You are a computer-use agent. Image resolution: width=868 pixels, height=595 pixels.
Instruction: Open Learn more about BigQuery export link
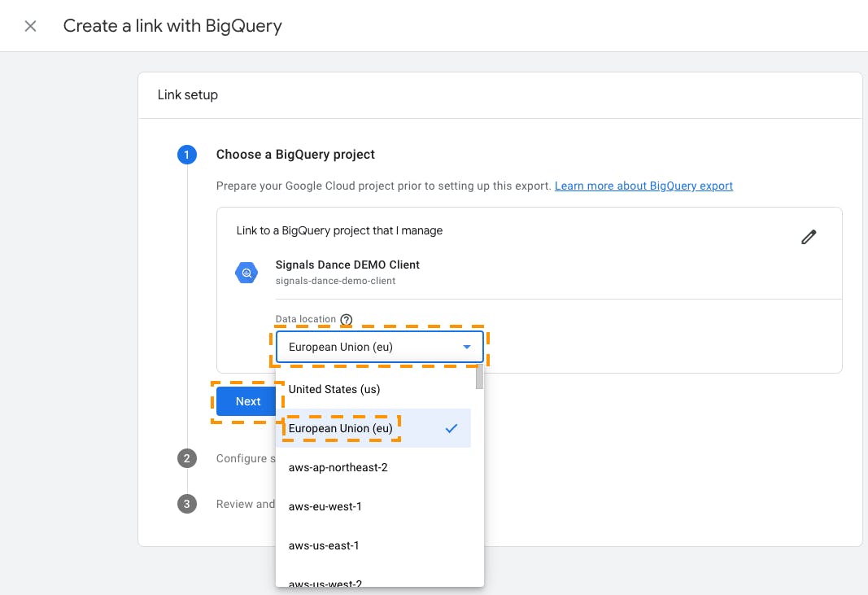[x=643, y=186]
